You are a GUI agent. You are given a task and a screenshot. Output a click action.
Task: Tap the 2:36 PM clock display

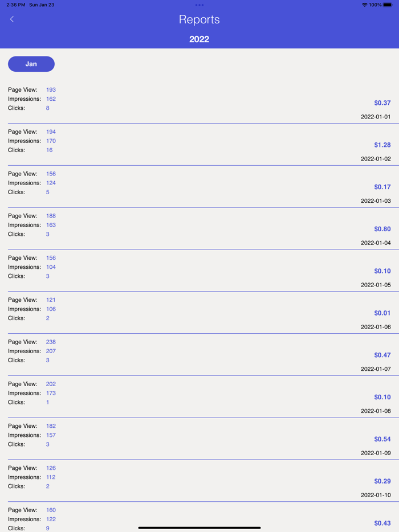[x=13, y=5]
